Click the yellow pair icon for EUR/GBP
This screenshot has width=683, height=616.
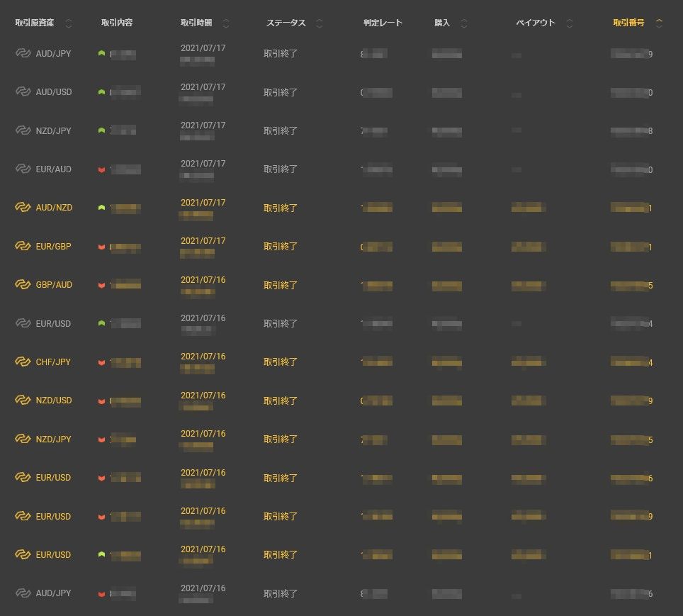pos(23,247)
